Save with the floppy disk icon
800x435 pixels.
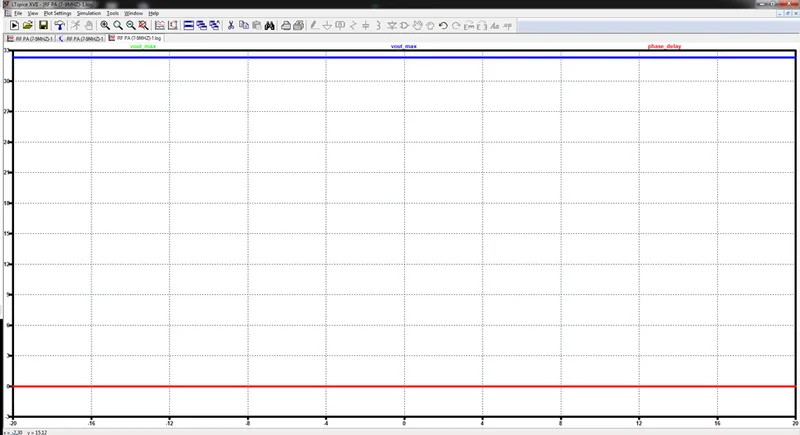click(43, 25)
